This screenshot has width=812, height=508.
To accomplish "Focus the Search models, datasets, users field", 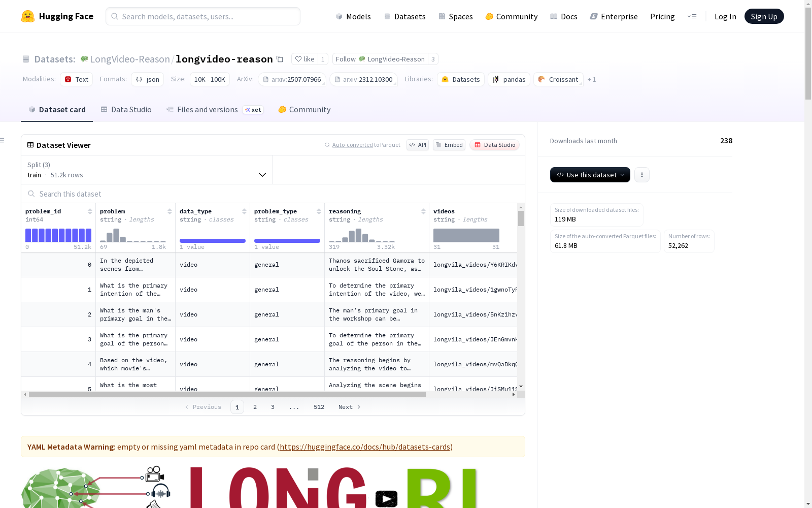I will pos(203,16).
